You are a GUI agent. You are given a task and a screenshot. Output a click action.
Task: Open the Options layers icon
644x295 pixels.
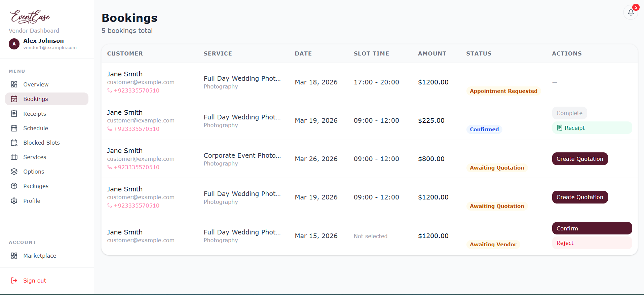pos(14,172)
